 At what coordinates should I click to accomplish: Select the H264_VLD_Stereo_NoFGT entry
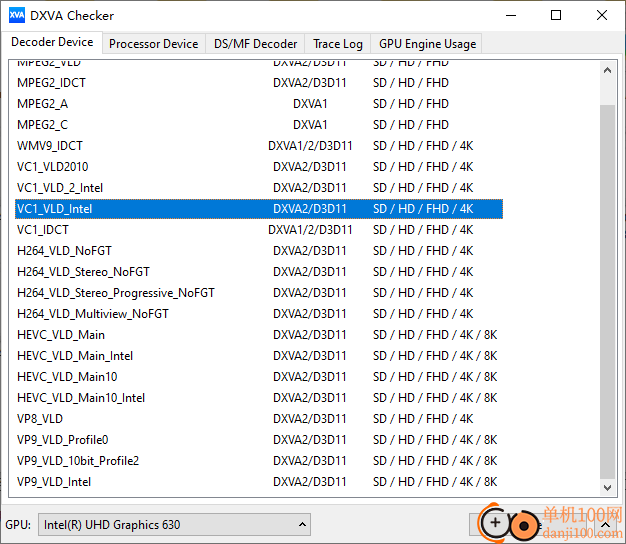pos(259,272)
